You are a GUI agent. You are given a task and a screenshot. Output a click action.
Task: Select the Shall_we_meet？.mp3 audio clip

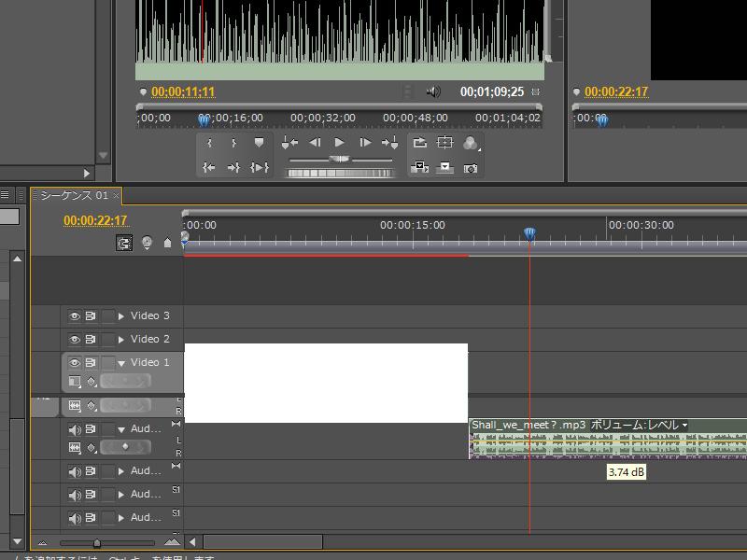(x=608, y=439)
